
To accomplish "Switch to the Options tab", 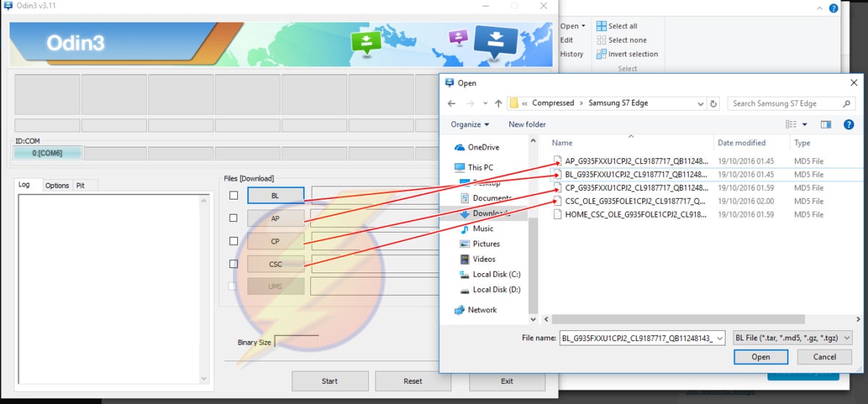I will [x=57, y=186].
